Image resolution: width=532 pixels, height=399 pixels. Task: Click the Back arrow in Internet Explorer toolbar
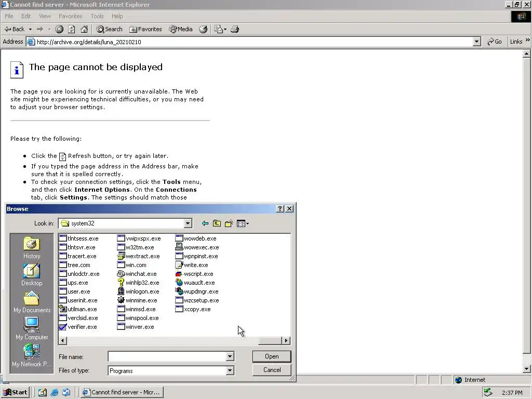(14, 29)
